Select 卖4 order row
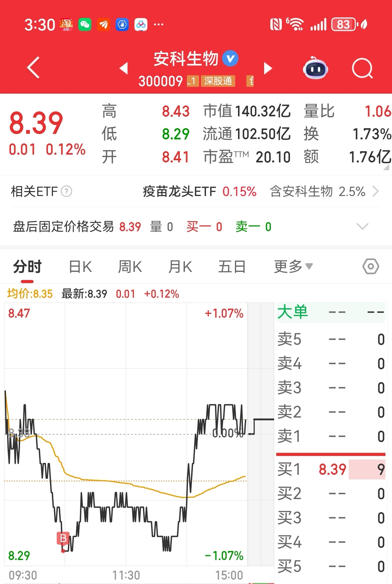 [331, 363]
